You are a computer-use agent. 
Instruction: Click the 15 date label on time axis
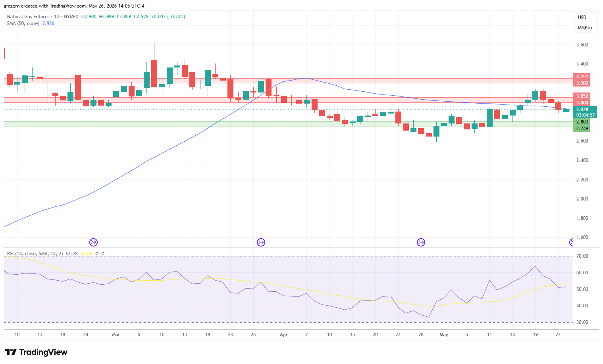click(352, 335)
